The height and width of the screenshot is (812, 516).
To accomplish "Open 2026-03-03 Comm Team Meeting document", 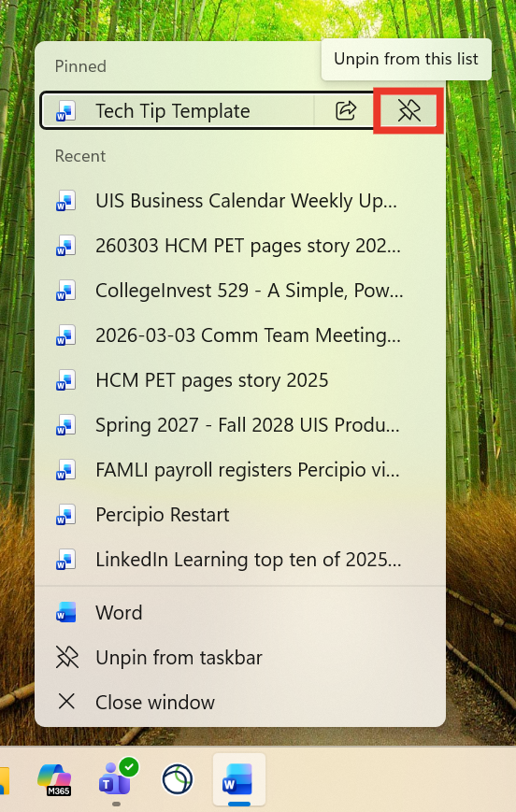I will [x=240, y=335].
